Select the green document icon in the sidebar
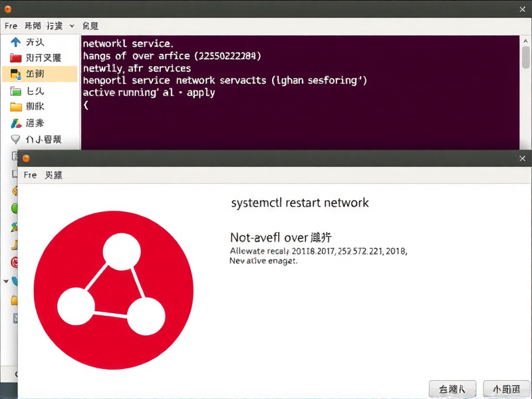 tap(17, 91)
